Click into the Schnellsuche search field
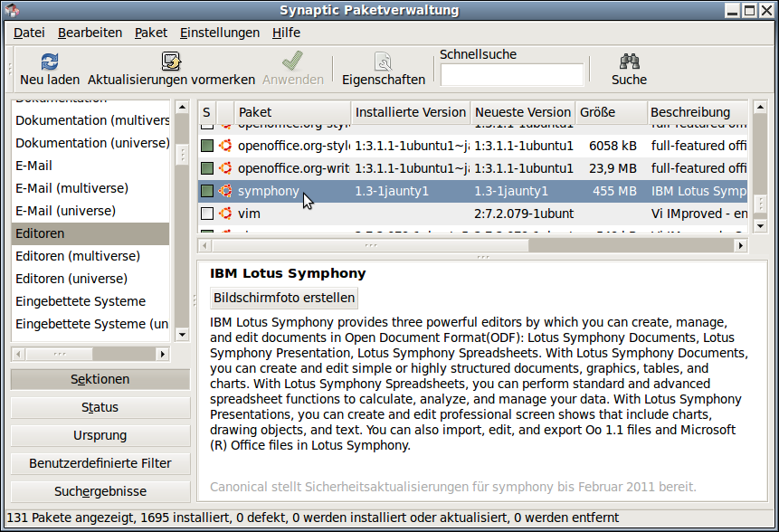 tap(511, 75)
